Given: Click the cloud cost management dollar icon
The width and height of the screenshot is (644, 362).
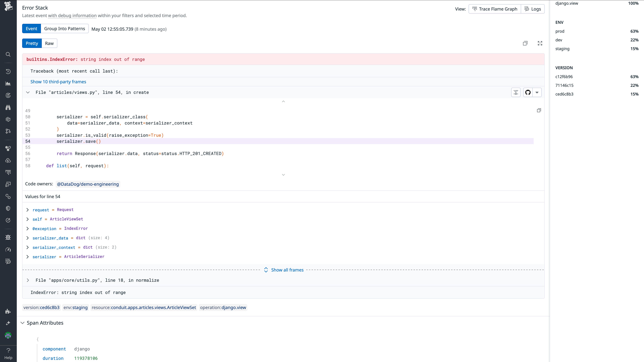Looking at the screenshot, I should pos(8,161).
